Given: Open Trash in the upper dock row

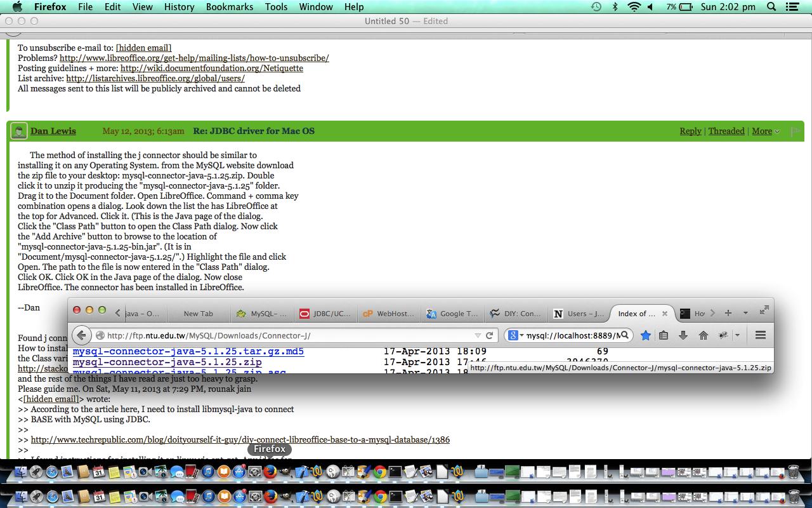Looking at the screenshot, I should pyautogui.click(x=793, y=472).
